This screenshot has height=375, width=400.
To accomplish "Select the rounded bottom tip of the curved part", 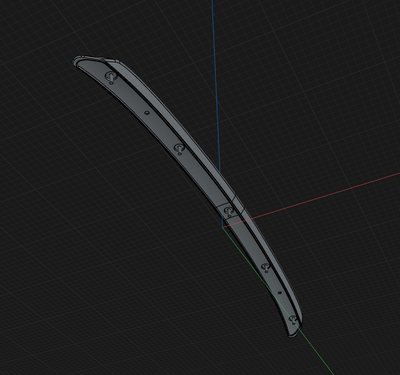I will pos(293,333).
